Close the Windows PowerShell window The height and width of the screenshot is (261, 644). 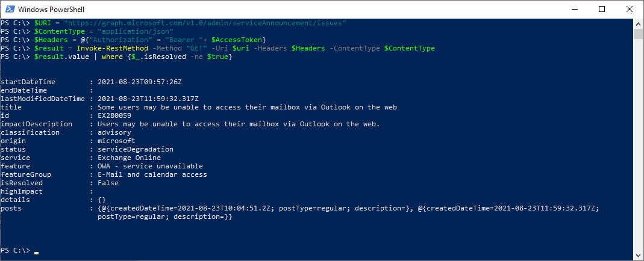point(629,9)
